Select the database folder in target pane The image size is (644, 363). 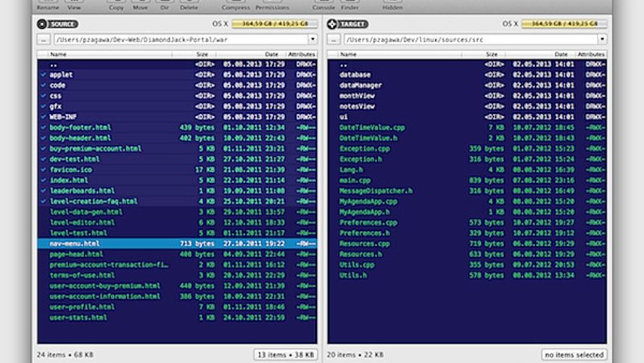[467, 75]
